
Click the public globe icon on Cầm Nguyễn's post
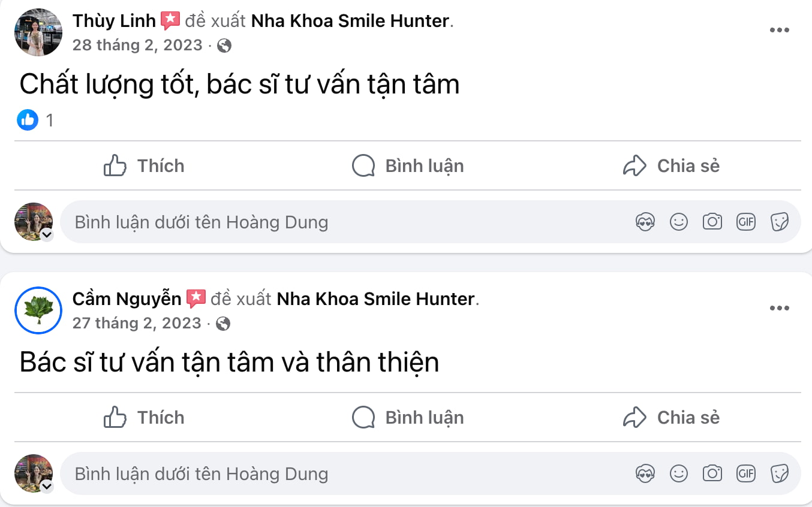coord(223,324)
